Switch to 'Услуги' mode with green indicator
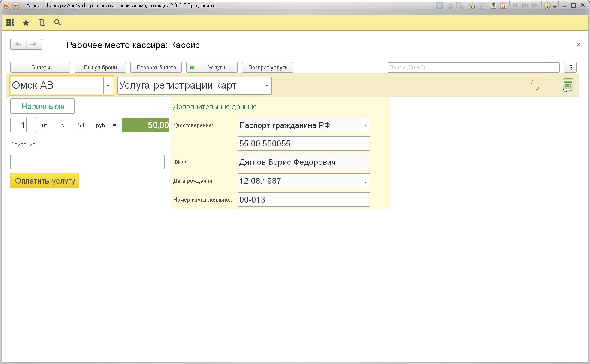Viewport: 590px width, 364px height. coord(212,67)
